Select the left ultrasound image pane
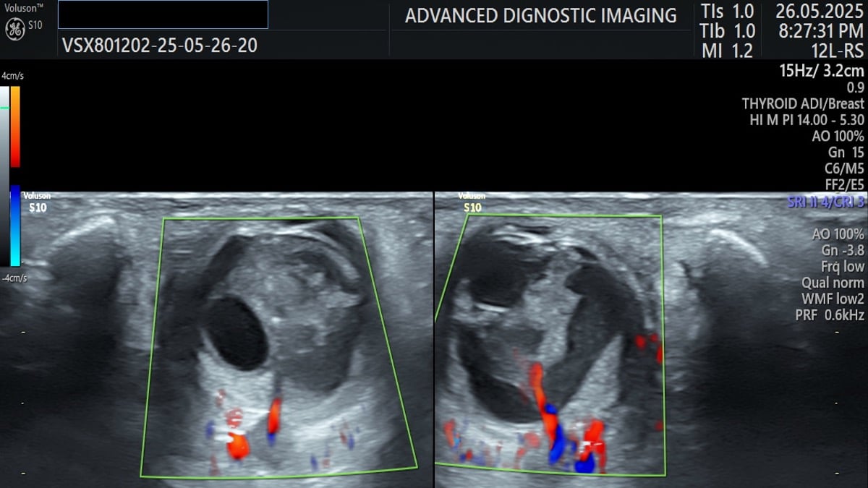The image size is (868, 488). tap(216, 340)
